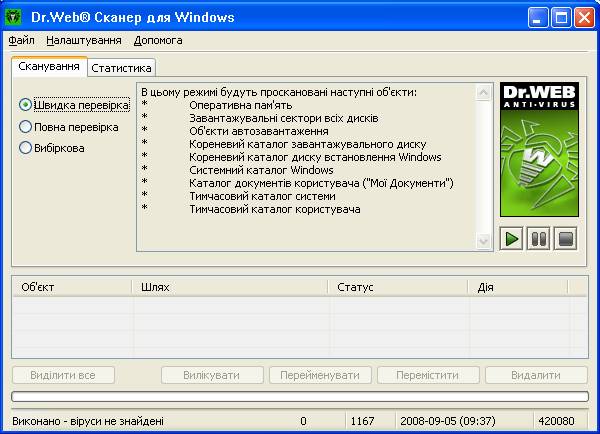Click the Шлях column header
600x434 pixels.
pyautogui.click(x=228, y=287)
